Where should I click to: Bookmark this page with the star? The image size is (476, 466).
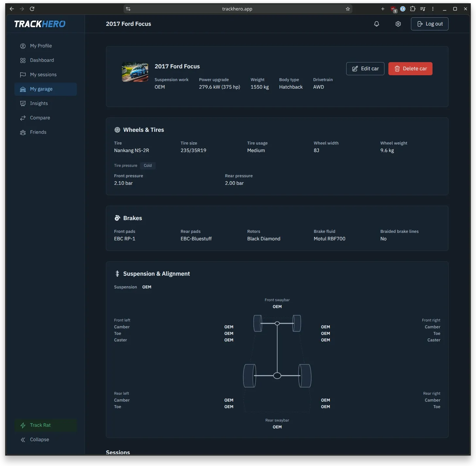[348, 9]
